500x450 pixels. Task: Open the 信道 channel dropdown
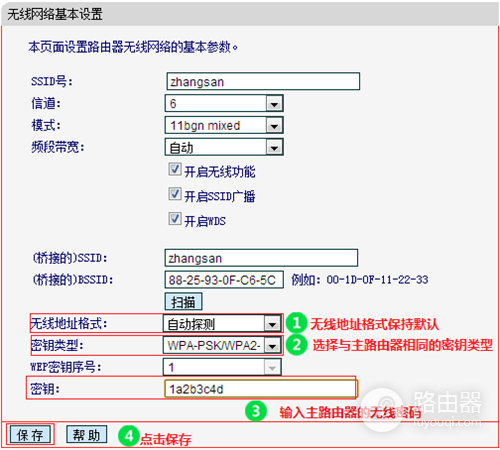coord(224,103)
